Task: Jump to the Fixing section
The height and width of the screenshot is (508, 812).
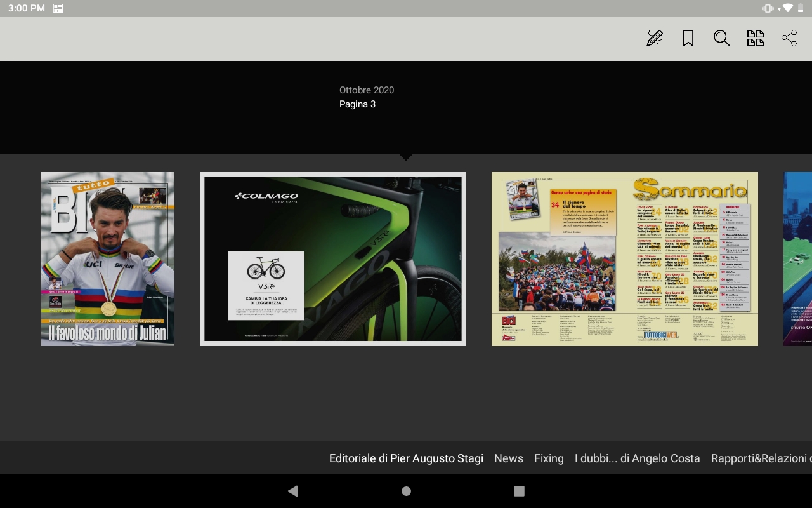Action: (x=549, y=458)
